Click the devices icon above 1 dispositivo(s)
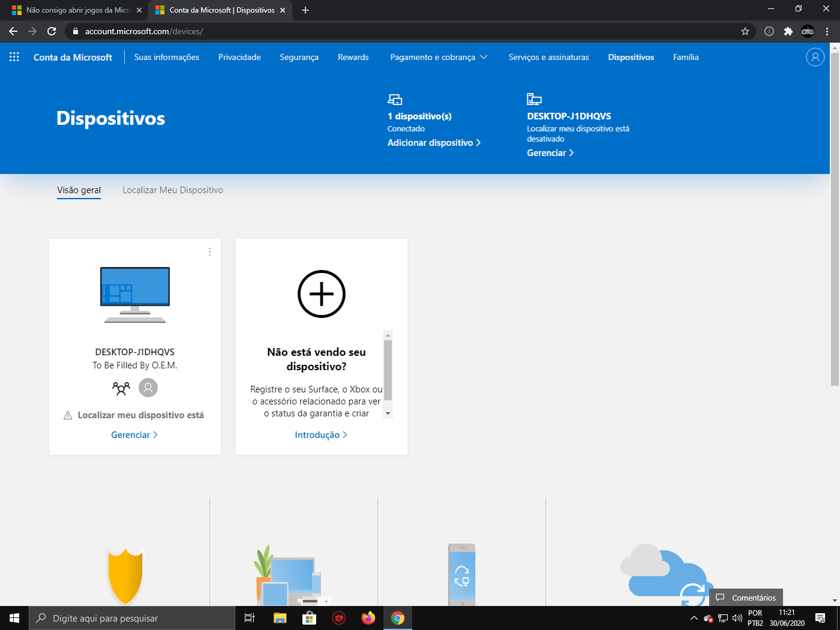Image resolution: width=840 pixels, height=630 pixels. 395,100
